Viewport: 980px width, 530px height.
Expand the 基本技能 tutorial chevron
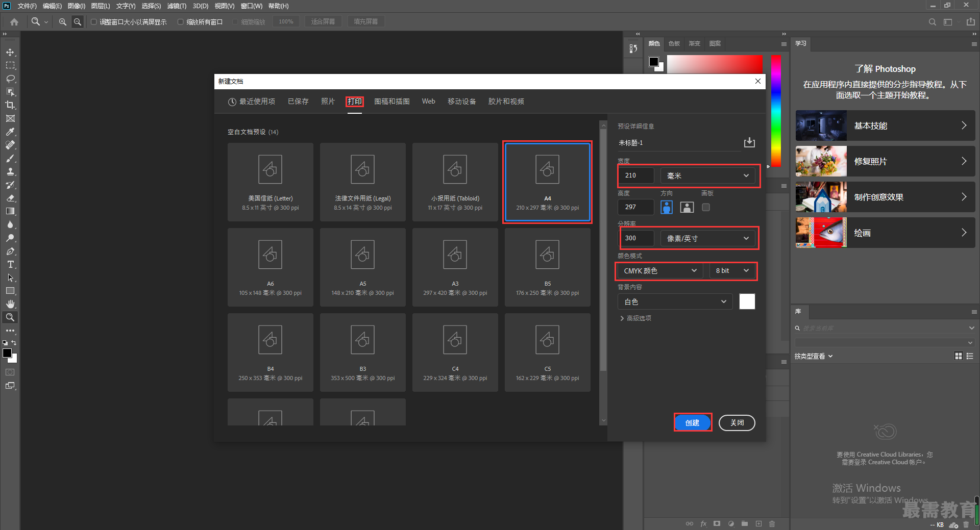click(964, 125)
